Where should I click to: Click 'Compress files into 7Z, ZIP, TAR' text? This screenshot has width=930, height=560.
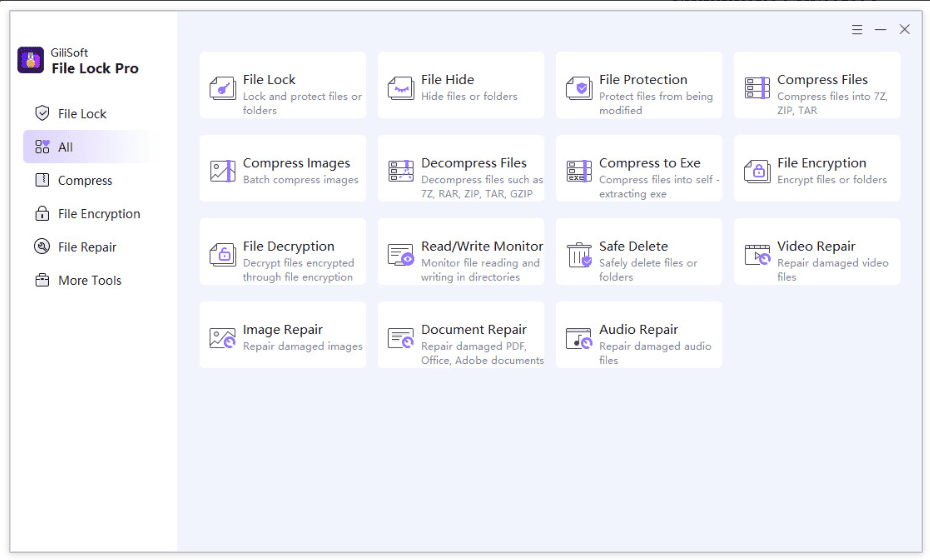[x=832, y=103]
